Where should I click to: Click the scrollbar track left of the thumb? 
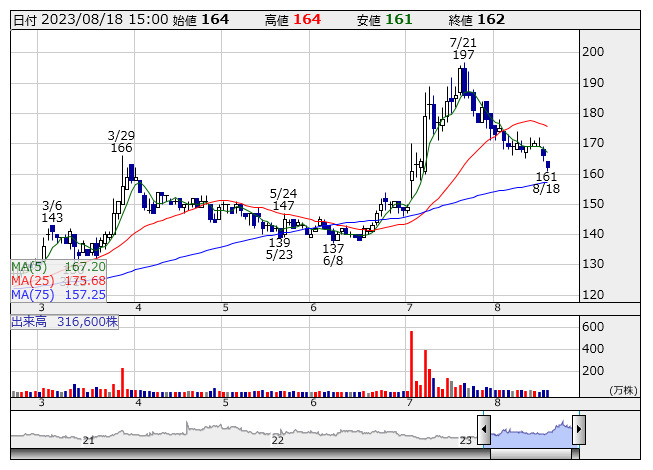click(x=250, y=454)
